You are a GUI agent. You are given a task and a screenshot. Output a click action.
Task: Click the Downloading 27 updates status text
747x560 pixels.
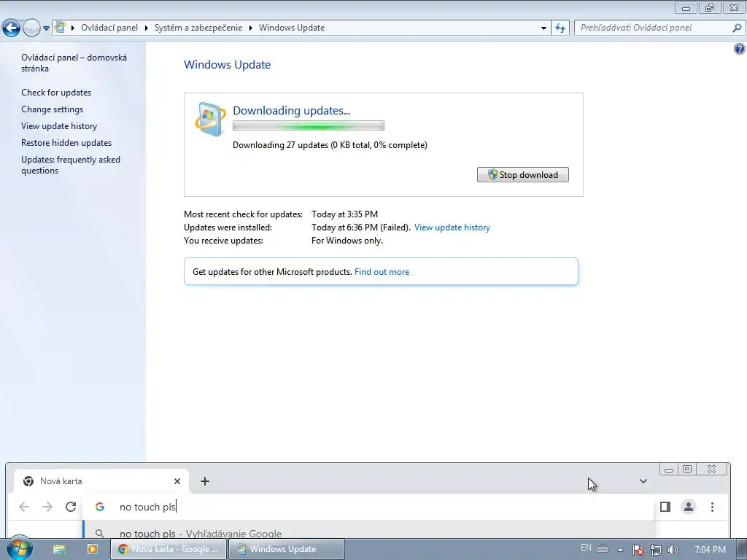(330, 145)
